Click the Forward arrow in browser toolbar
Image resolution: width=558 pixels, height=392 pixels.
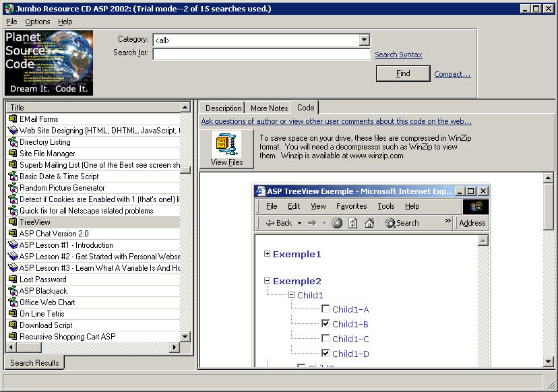coord(312,223)
